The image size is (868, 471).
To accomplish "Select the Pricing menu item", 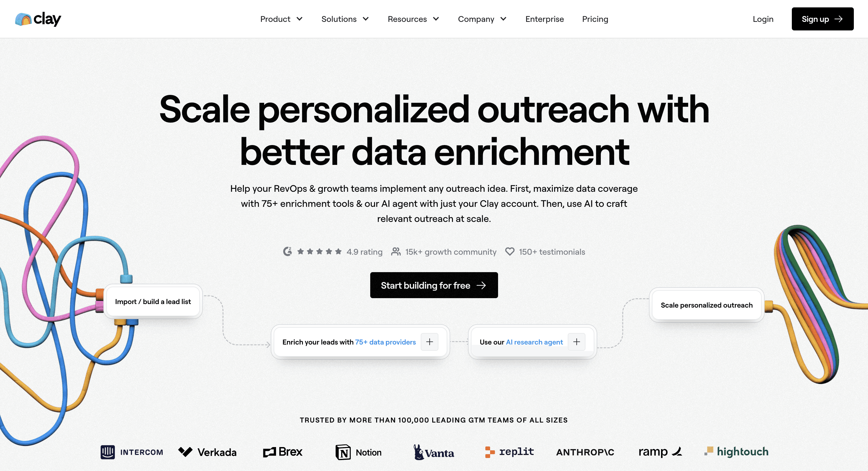I will point(595,19).
